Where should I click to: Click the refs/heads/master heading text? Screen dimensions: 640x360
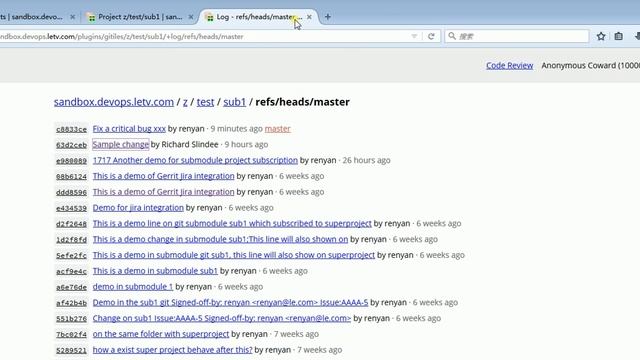point(302,102)
